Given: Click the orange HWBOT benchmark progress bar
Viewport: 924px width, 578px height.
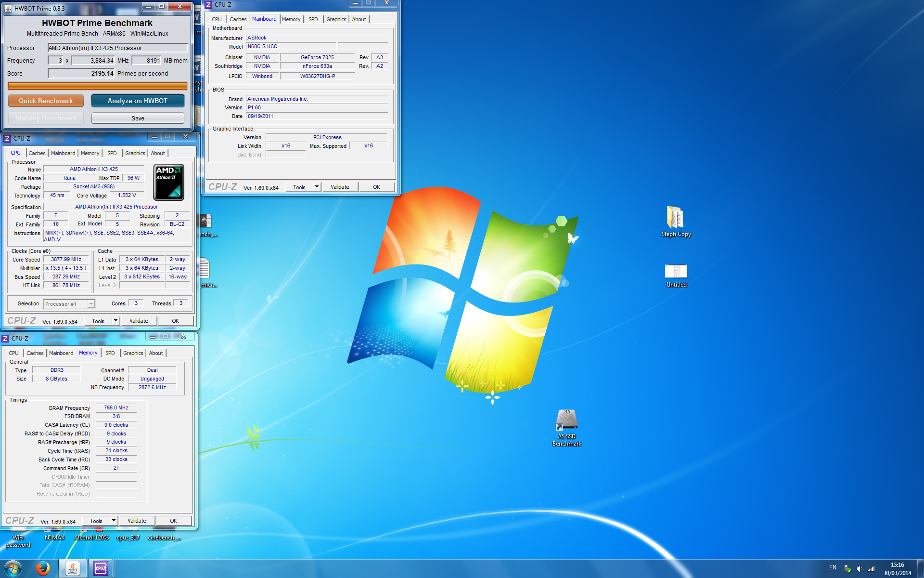Looking at the screenshot, I should click(98, 86).
